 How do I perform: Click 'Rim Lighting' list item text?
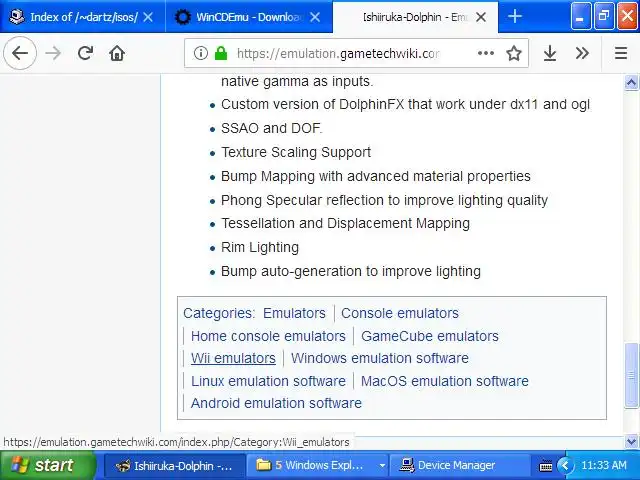(x=260, y=247)
